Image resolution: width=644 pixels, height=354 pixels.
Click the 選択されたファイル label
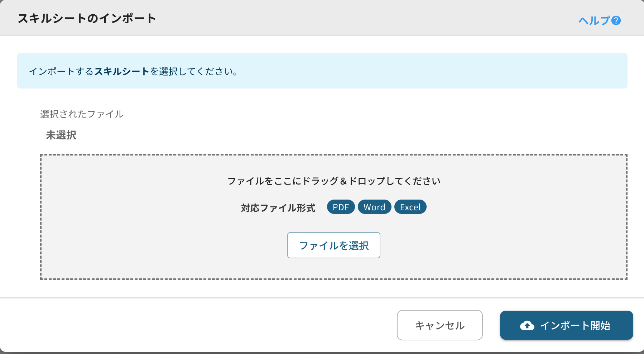(x=82, y=114)
